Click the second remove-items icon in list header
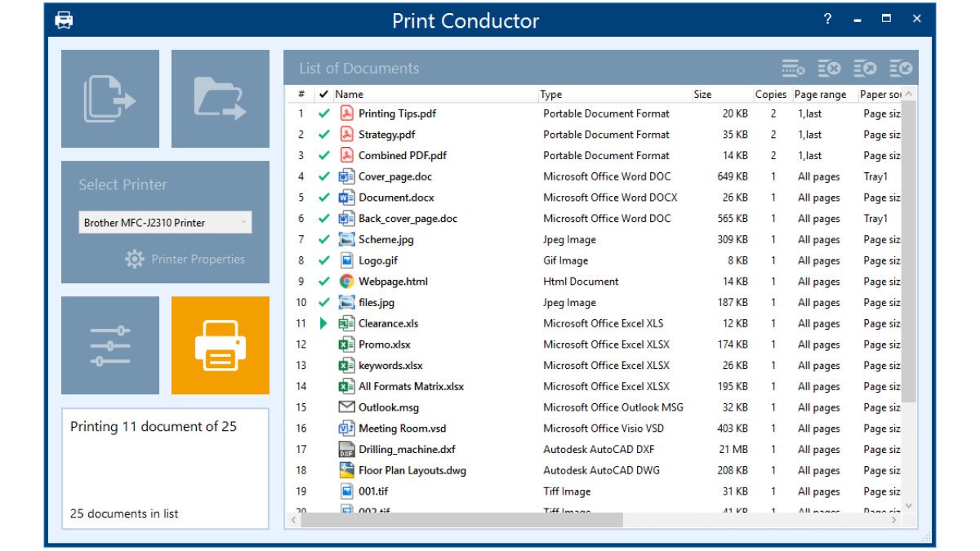Image resolution: width=980 pixels, height=551 pixels. [829, 69]
